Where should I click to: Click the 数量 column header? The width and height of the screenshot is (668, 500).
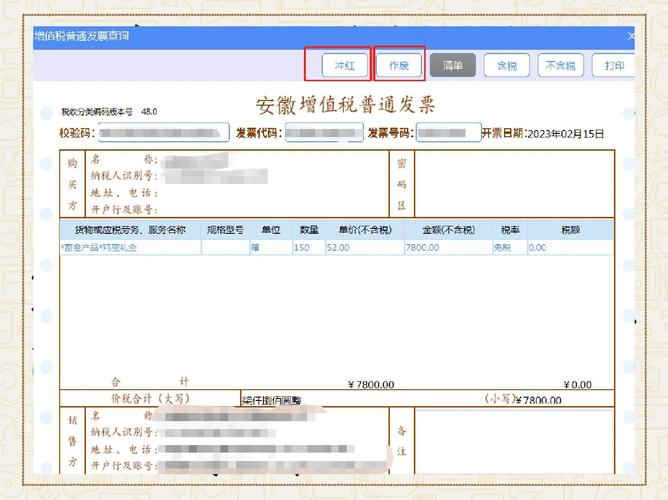(x=309, y=230)
